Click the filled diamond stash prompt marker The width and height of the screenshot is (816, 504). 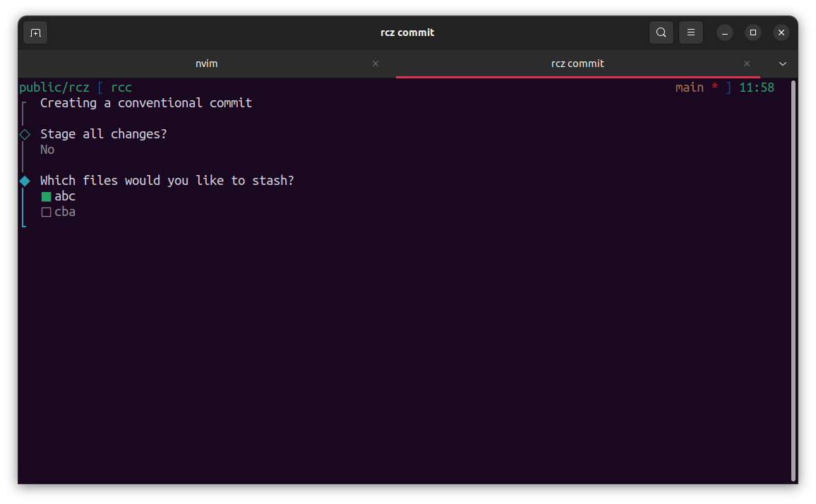25,181
